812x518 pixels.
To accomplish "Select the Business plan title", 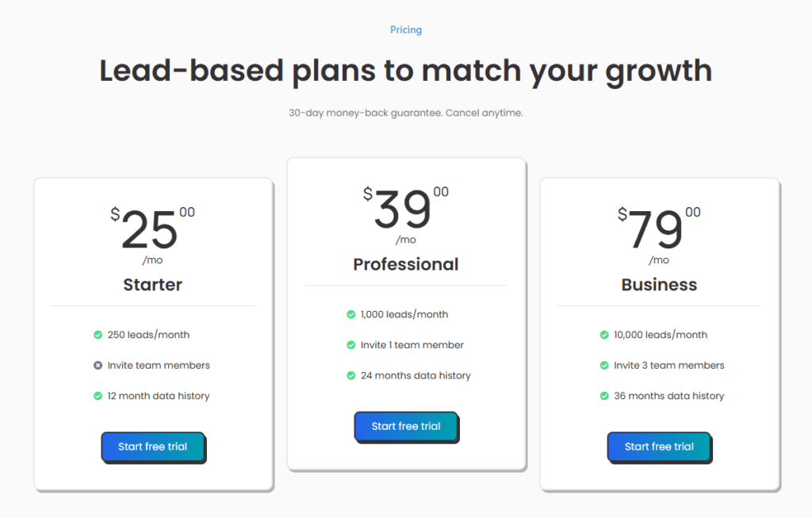I will [x=659, y=285].
